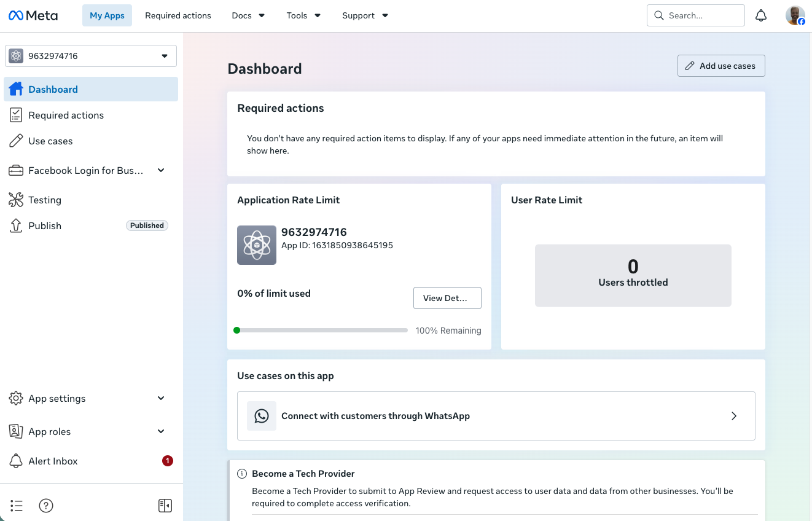
Task: Expand the Tools menu
Action: coord(303,15)
